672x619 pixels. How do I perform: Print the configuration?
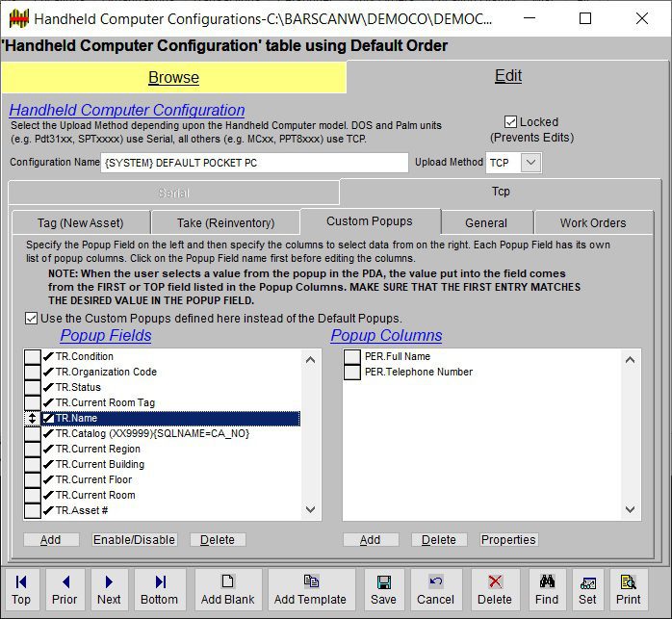pos(630,589)
